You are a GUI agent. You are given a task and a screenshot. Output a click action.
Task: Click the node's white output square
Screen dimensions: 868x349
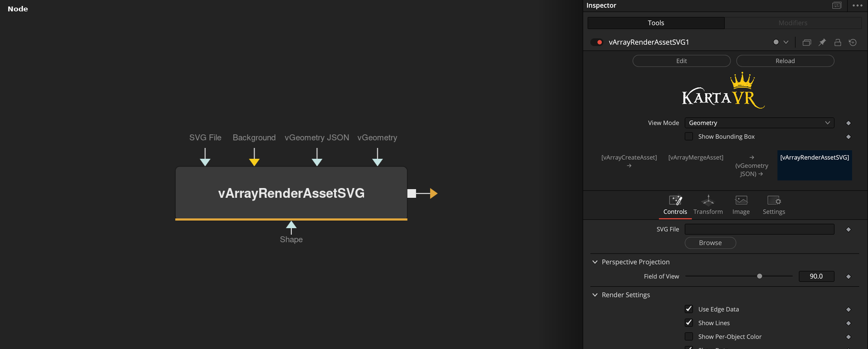pyautogui.click(x=412, y=193)
